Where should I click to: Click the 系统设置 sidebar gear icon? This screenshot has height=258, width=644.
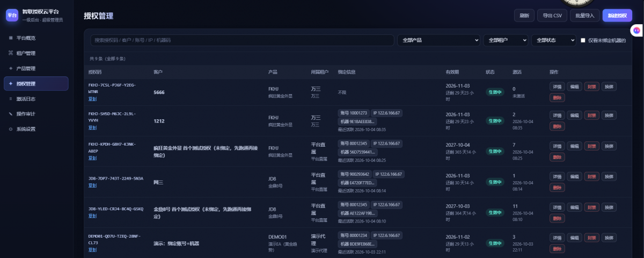coord(11,129)
